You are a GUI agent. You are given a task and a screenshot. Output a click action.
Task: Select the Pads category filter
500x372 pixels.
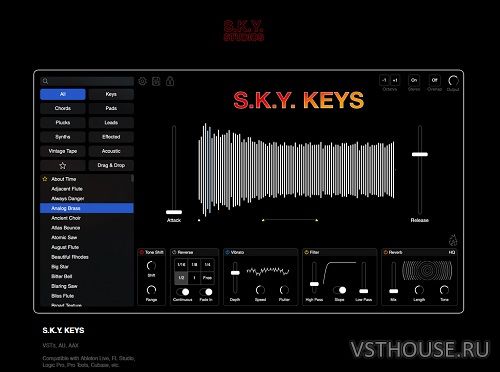pyautogui.click(x=111, y=108)
